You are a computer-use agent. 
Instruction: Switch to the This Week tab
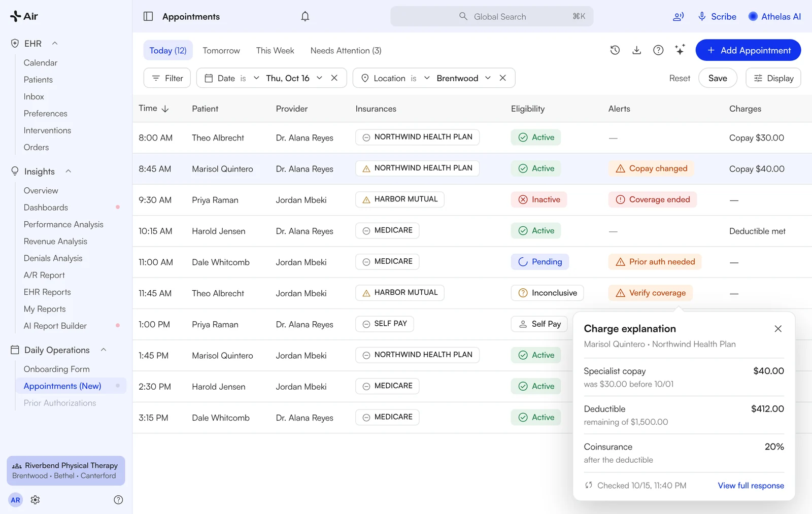275,50
